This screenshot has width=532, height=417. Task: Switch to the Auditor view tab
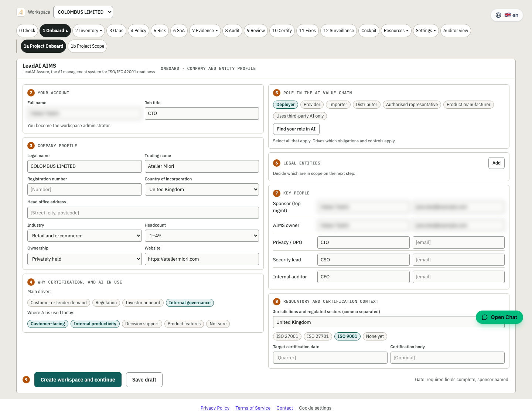click(456, 31)
